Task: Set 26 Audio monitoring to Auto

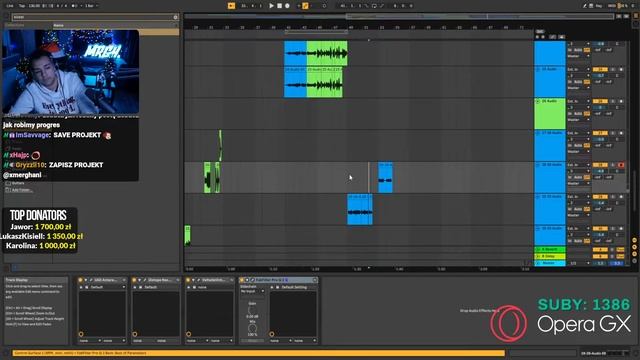Action: click(578, 113)
